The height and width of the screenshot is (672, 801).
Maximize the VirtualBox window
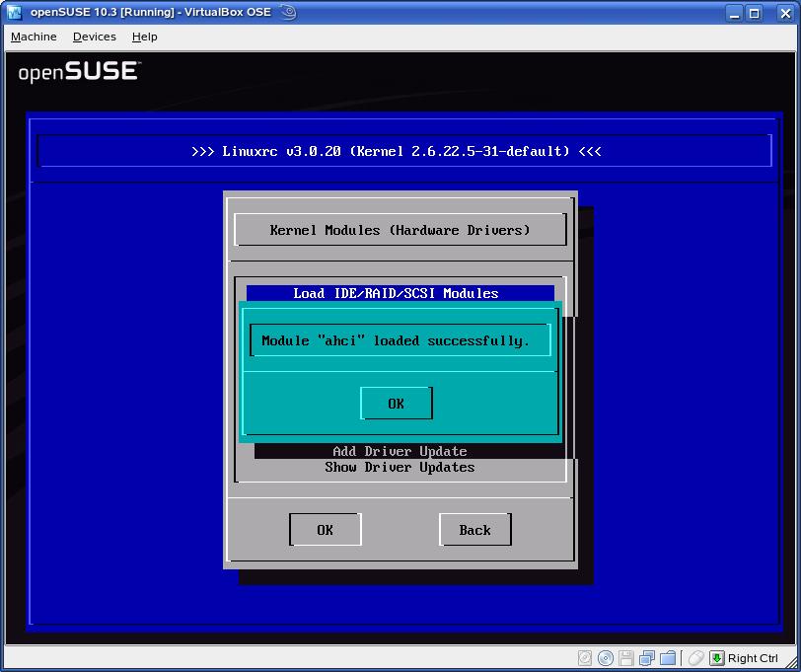[x=755, y=13]
